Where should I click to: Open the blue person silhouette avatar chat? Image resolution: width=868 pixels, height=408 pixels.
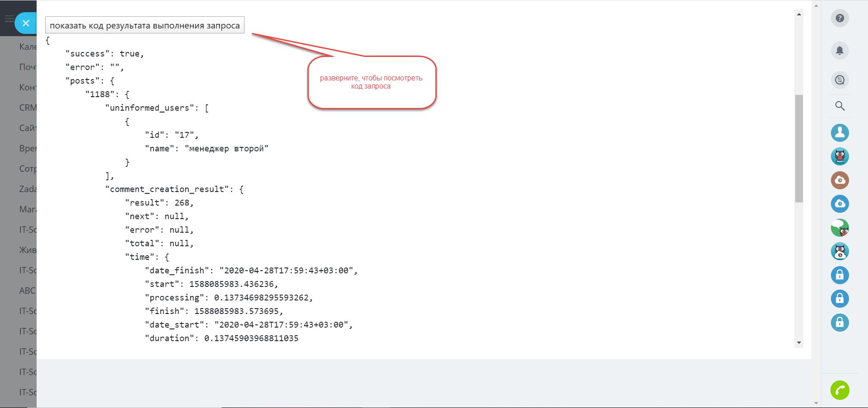click(840, 133)
